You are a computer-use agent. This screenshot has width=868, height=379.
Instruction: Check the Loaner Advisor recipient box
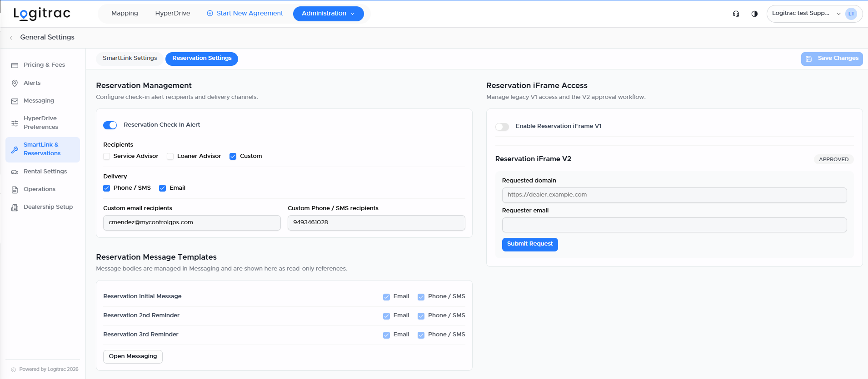click(170, 157)
